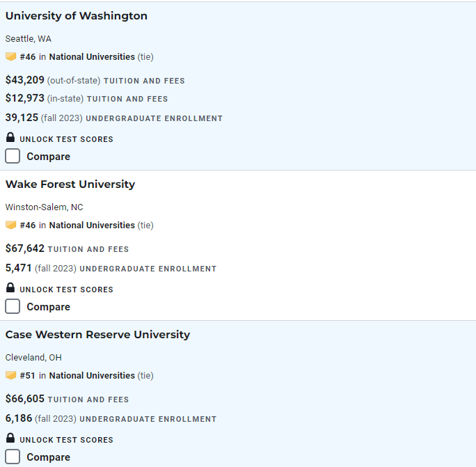
Task: Click National Universities link under Case Western Reserve
Action: pos(92,376)
